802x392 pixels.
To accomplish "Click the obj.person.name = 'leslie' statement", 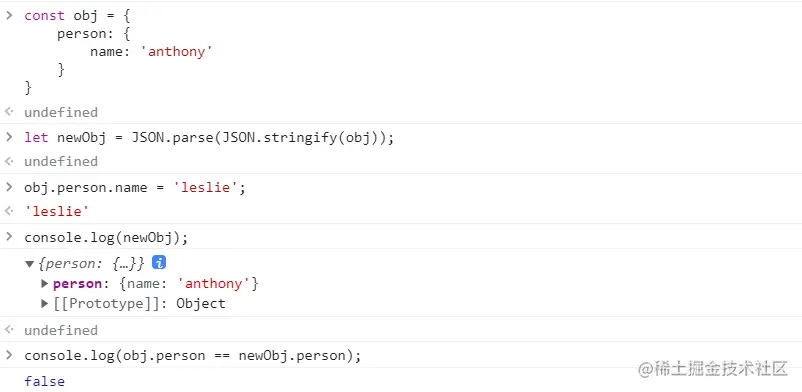I will pos(135,188).
